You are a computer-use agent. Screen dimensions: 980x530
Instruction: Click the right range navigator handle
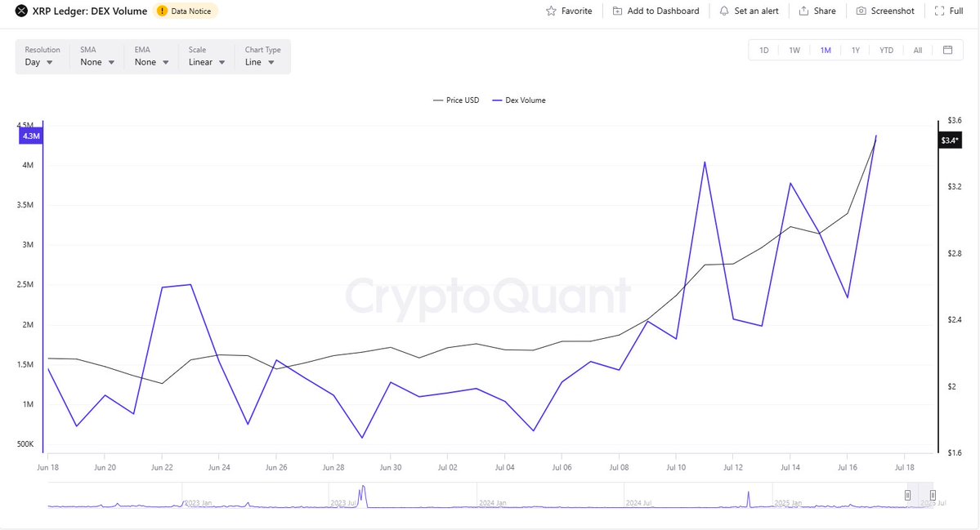[x=933, y=495]
